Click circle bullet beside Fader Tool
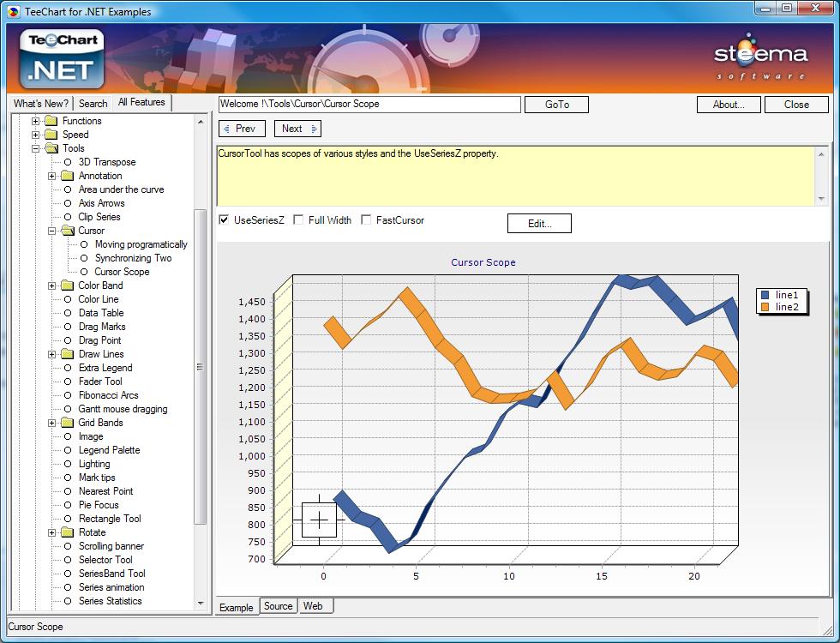 (x=68, y=382)
